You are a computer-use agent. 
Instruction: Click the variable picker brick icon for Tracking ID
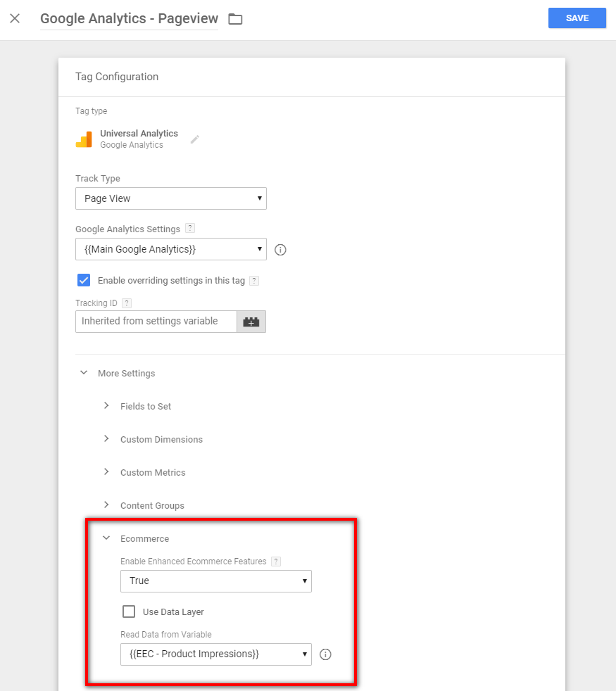point(251,322)
